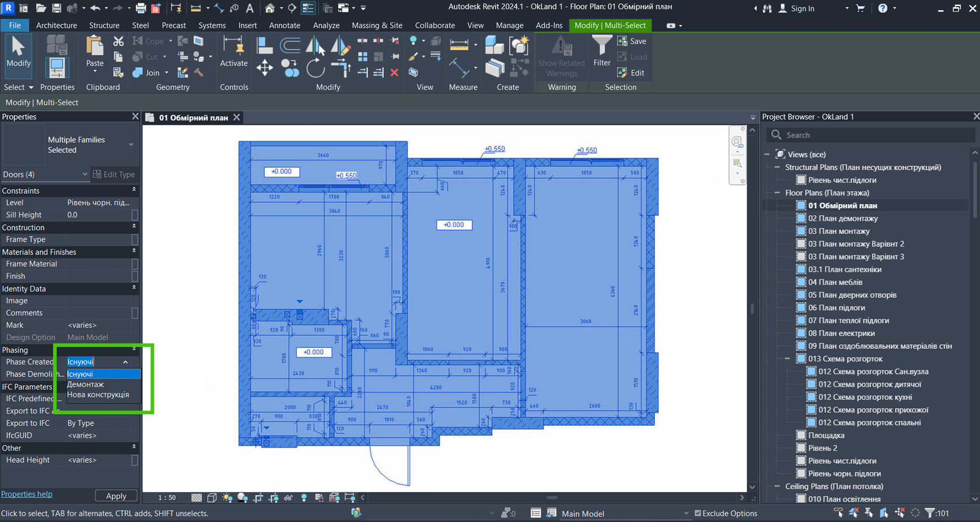980x522 pixels.
Task: Choose Демонтаж from the phase dropdown list
Action: coord(86,384)
